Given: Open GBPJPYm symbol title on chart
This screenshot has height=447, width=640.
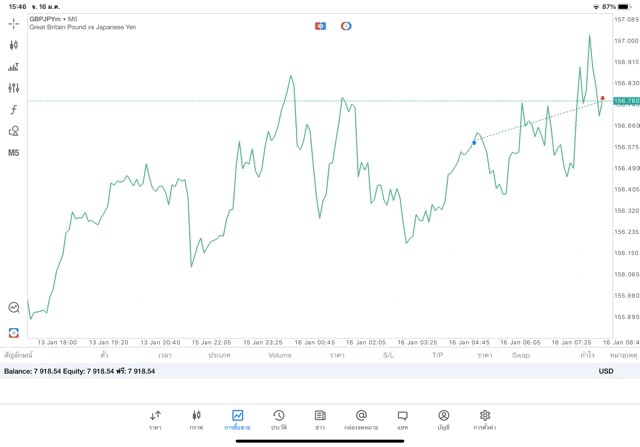Looking at the screenshot, I should 54,18.
